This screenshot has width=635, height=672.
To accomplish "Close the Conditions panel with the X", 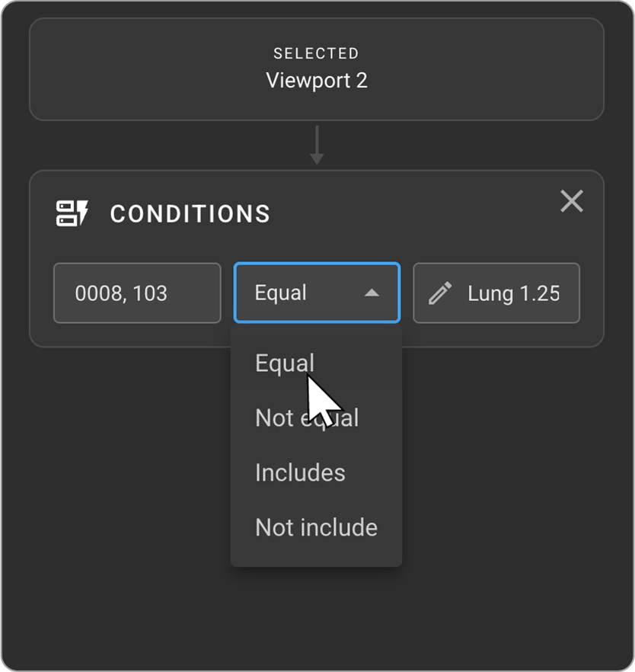I will pyautogui.click(x=572, y=201).
